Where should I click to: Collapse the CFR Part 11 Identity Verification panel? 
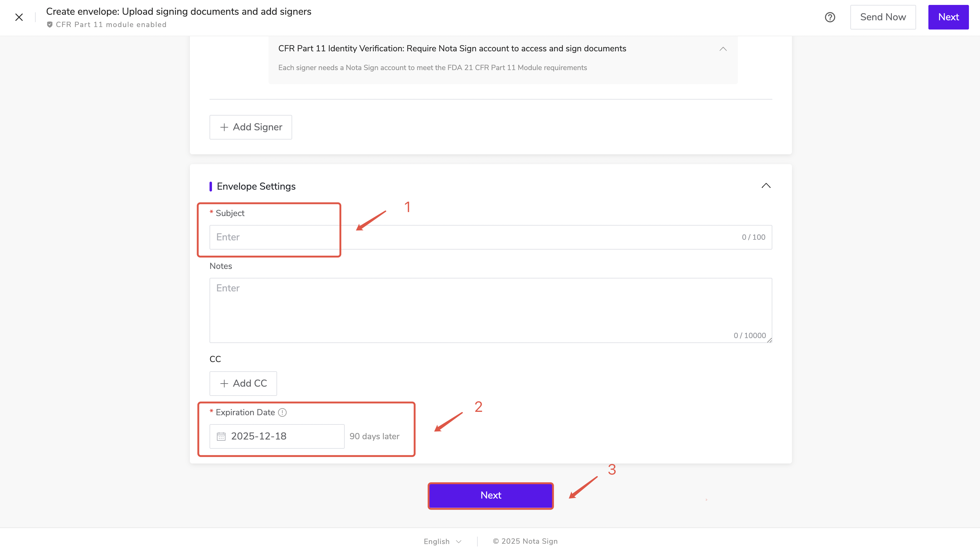tap(723, 49)
